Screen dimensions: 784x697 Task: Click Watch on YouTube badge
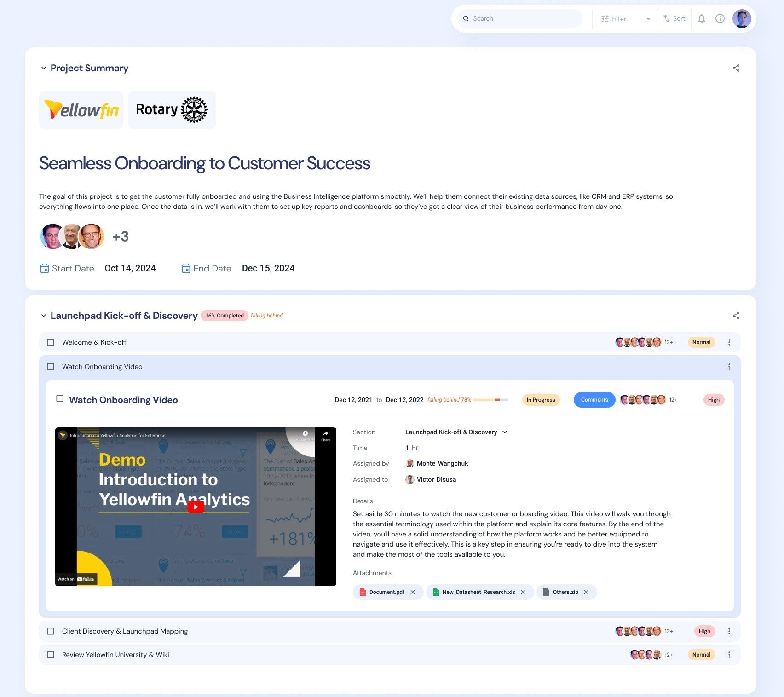[x=76, y=579]
